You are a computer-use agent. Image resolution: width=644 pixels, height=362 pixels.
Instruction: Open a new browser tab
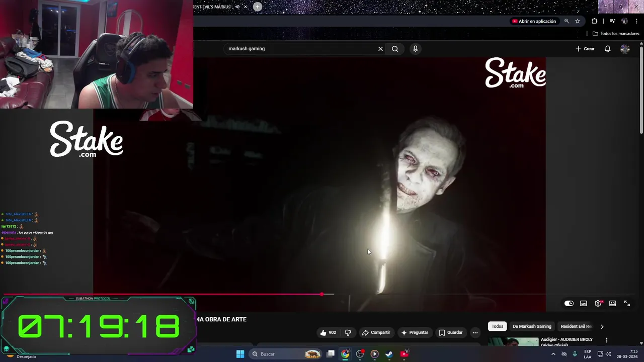click(257, 7)
